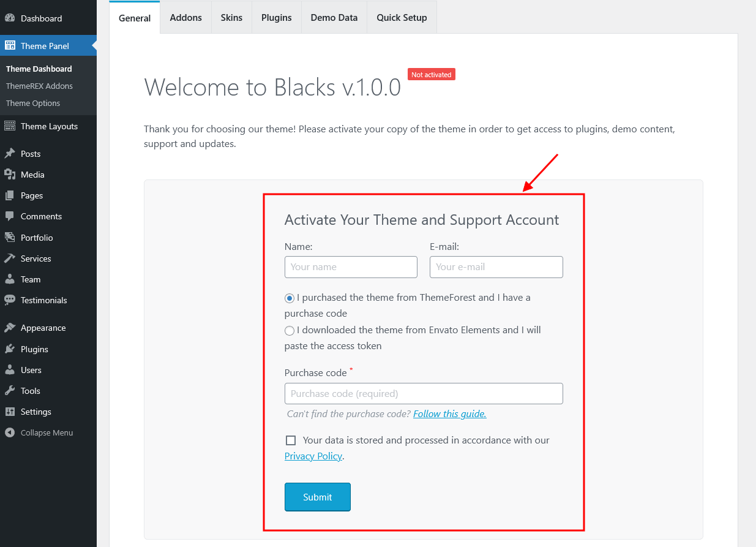Check the Privacy Policy consent checkbox
This screenshot has height=547, width=756.
pos(291,440)
